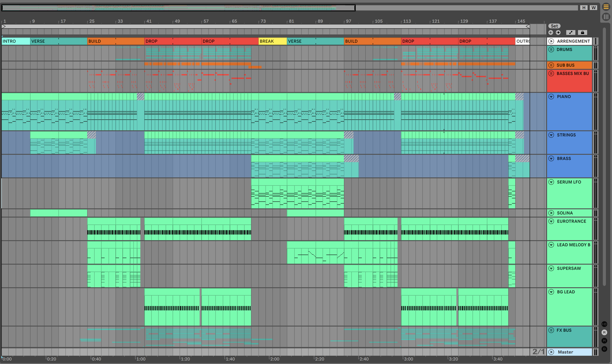Image resolution: width=612 pixels, height=364 pixels.
Task: Select the PIANO track header
Action: coord(569,112)
